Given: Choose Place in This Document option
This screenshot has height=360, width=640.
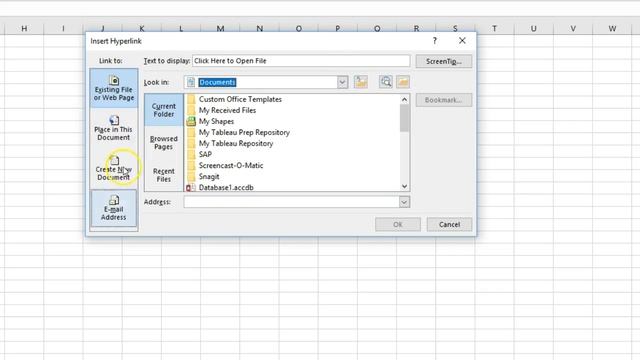Looking at the screenshot, I should 114,128.
